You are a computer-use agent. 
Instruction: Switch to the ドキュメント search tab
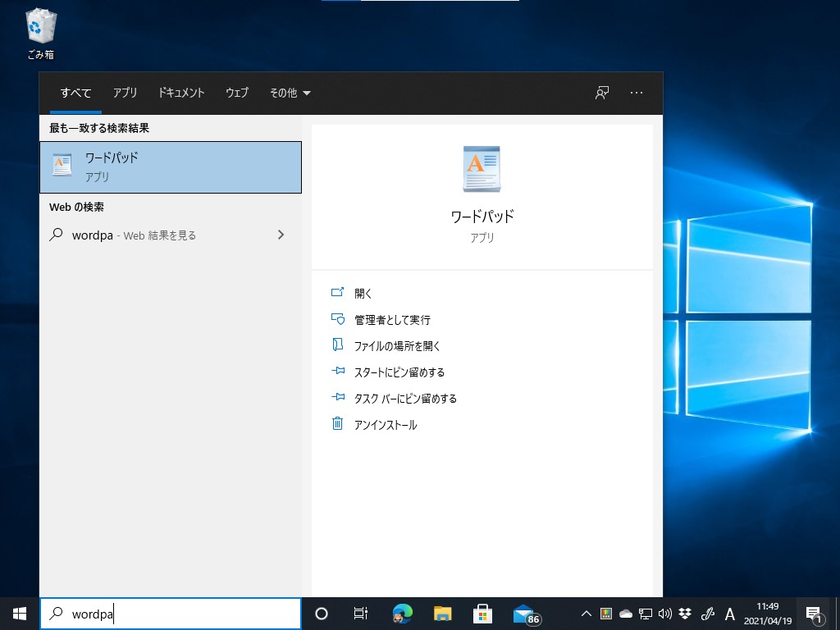(x=180, y=93)
